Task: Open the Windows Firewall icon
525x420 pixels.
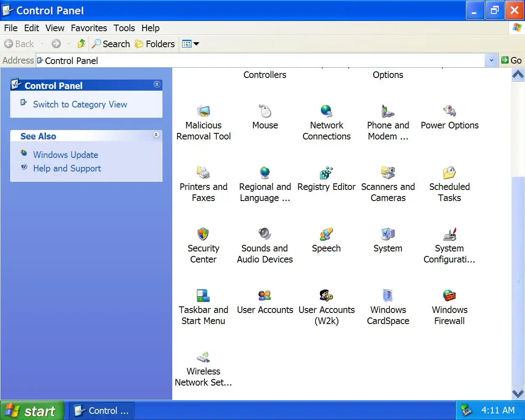Action: 450,296
